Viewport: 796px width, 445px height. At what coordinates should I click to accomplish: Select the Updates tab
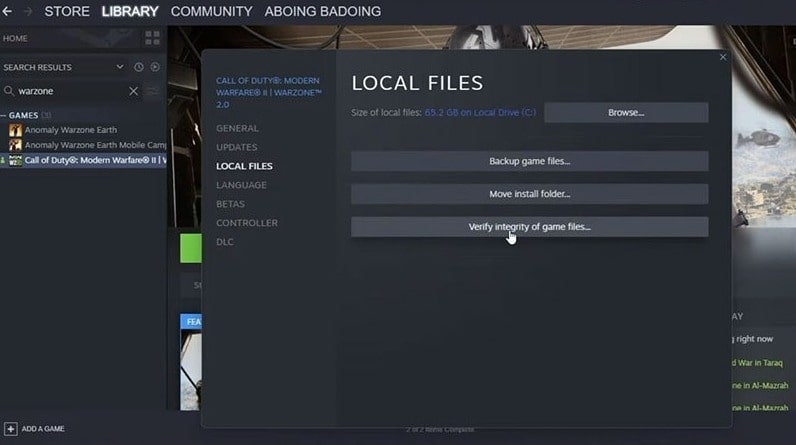[x=237, y=147]
